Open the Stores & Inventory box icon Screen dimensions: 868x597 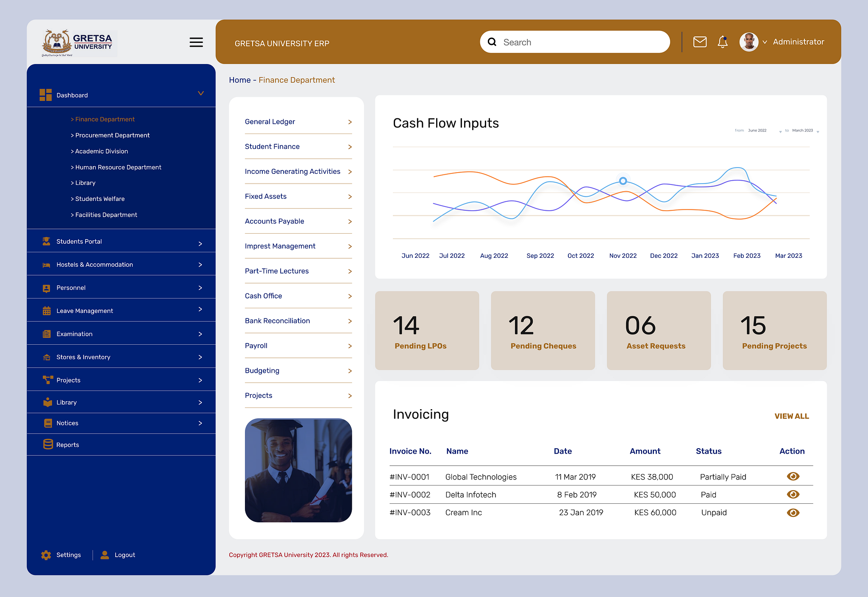point(46,357)
